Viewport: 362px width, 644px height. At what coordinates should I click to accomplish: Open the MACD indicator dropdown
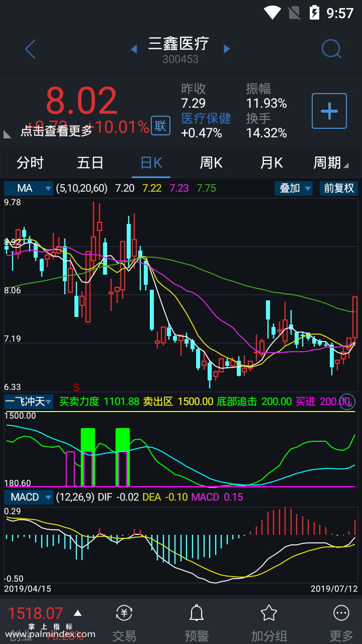[29, 497]
